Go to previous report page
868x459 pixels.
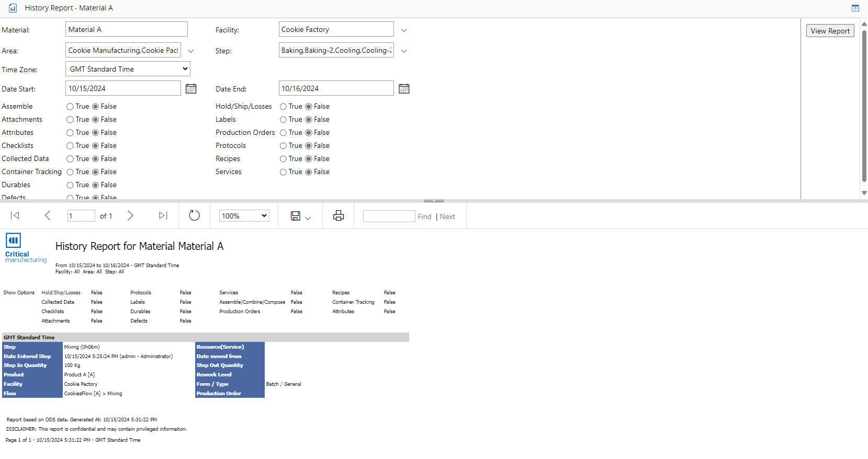48,216
